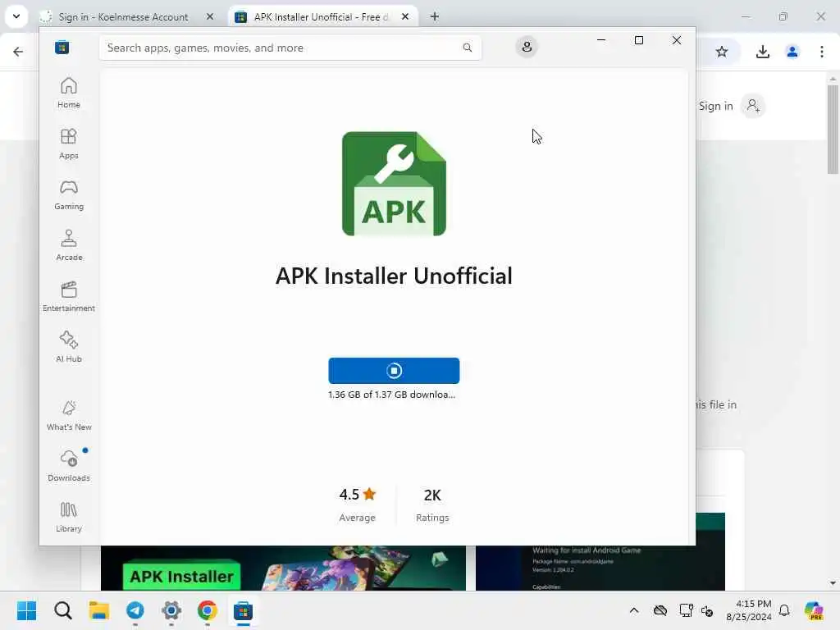Open Google Chrome from taskbar
The image size is (840, 630).
point(208,610)
